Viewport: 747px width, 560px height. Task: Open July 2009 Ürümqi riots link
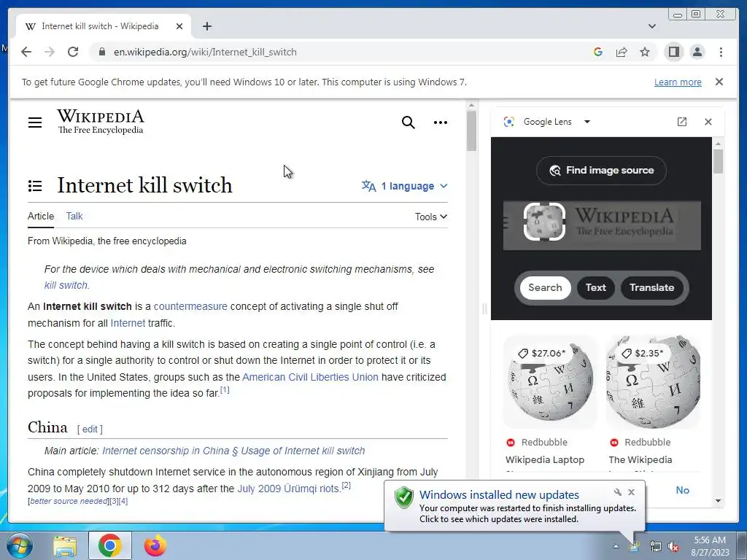click(x=288, y=489)
